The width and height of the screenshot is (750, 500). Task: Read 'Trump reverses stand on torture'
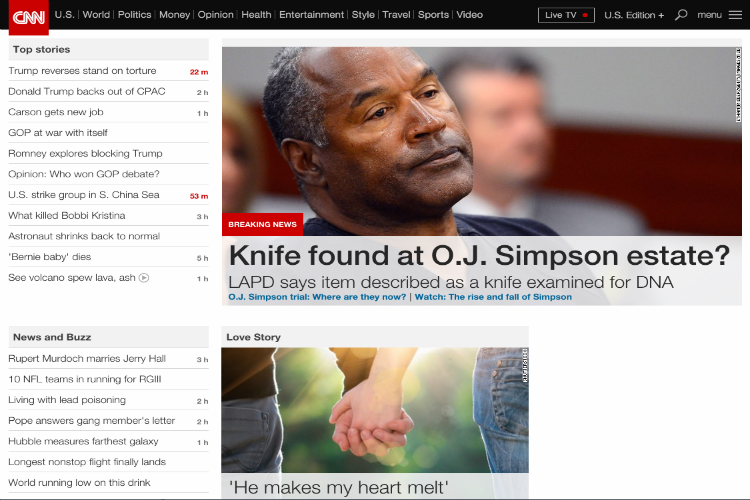[82, 71]
